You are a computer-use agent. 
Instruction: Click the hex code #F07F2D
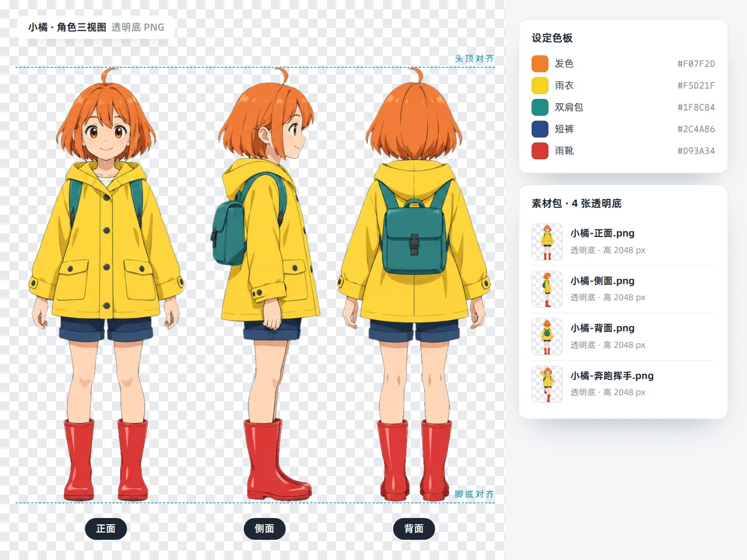coord(696,64)
